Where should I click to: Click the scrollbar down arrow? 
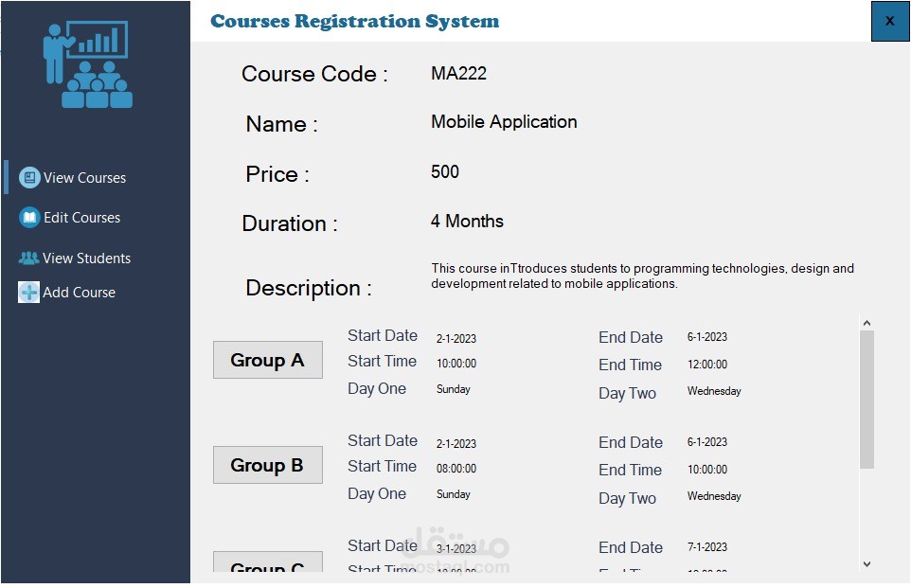click(867, 563)
